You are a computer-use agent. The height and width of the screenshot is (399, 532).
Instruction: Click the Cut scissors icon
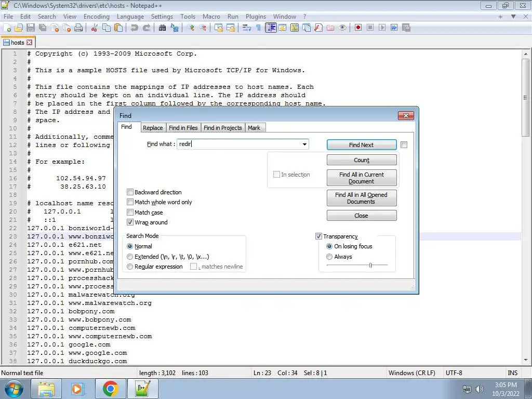(95, 28)
